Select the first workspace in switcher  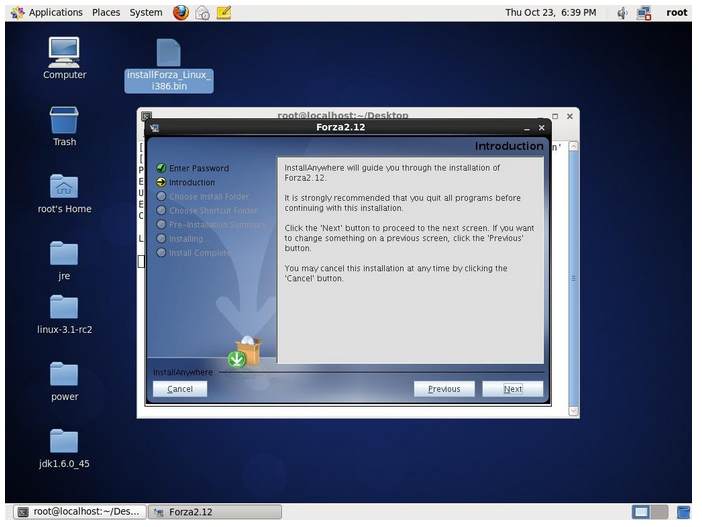[641, 512]
